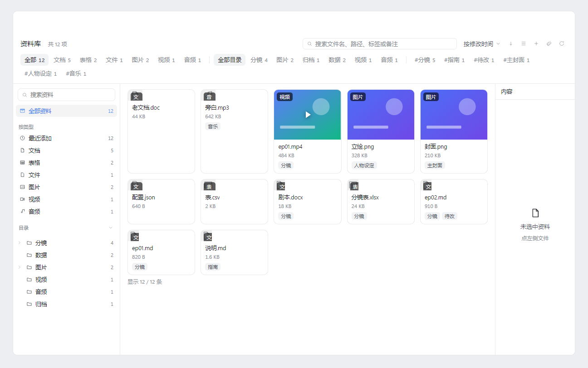Choose the 数据 2 directory filter tab
Screen dimensions: 588x368
pyautogui.click(x=337, y=60)
